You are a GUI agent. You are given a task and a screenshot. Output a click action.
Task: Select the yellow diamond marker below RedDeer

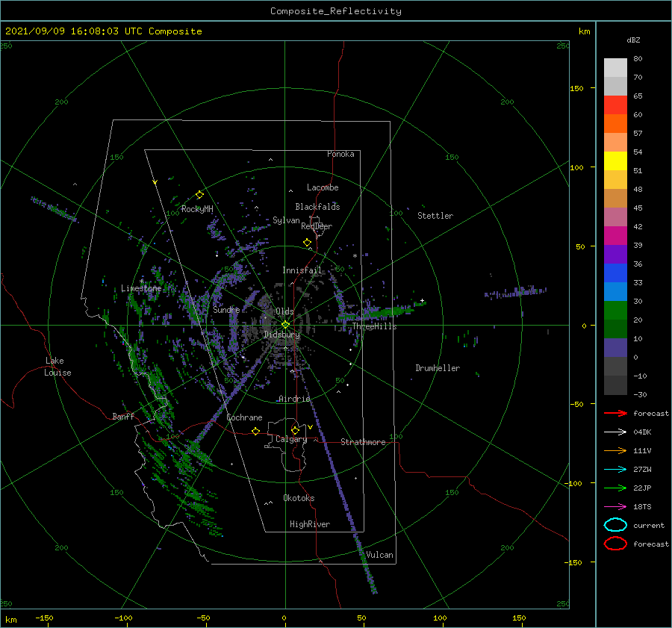pyautogui.click(x=307, y=243)
